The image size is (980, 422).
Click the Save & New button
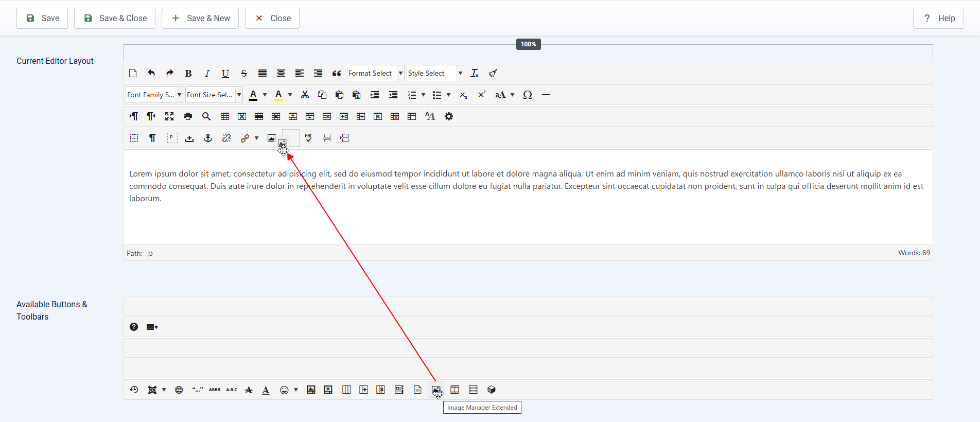click(x=200, y=18)
